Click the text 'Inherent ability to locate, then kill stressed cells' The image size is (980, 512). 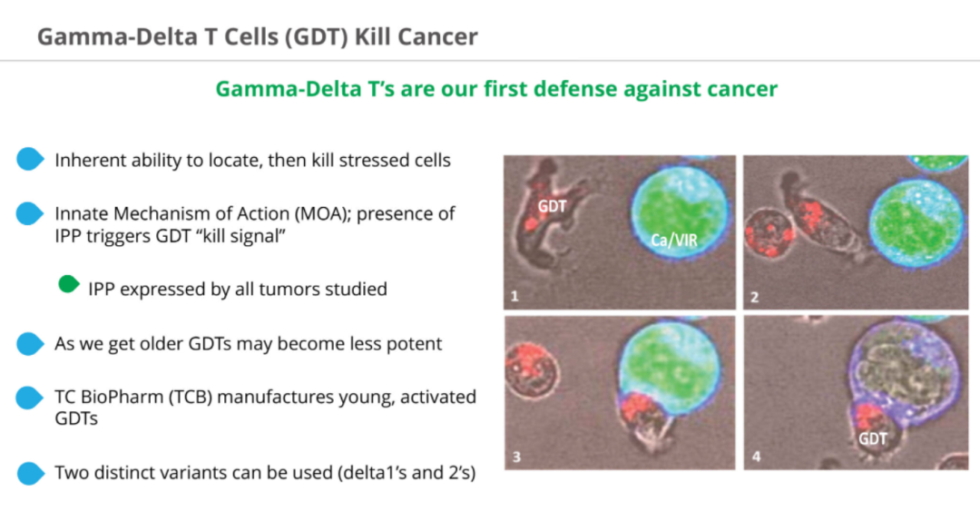pos(252,161)
